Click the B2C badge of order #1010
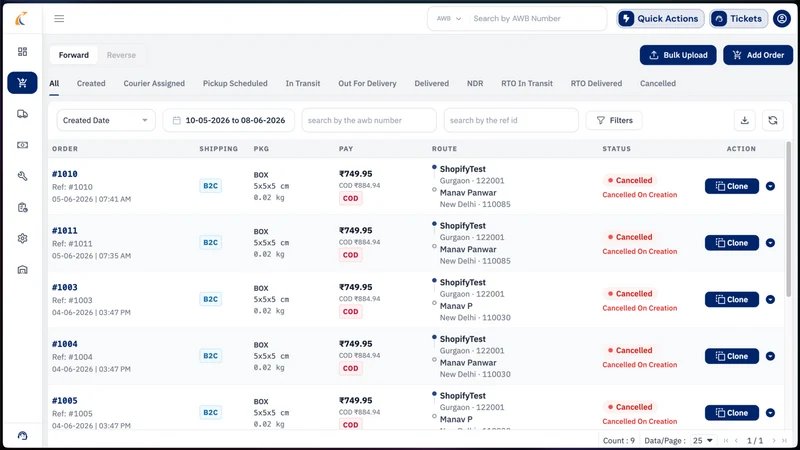The image size is (800, 450). (x=210, y=186)
